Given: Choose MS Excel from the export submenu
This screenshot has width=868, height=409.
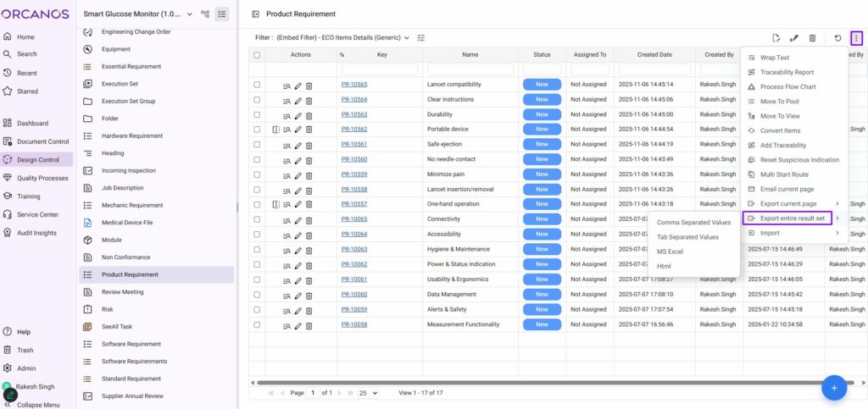Looking at the screenshot, I should (x=670, y=251).
